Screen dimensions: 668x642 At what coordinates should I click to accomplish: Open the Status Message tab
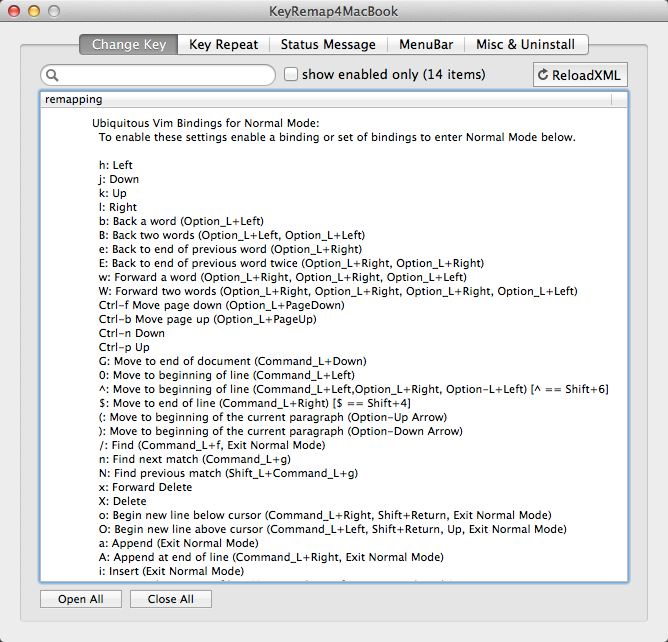tap(328, 44)
